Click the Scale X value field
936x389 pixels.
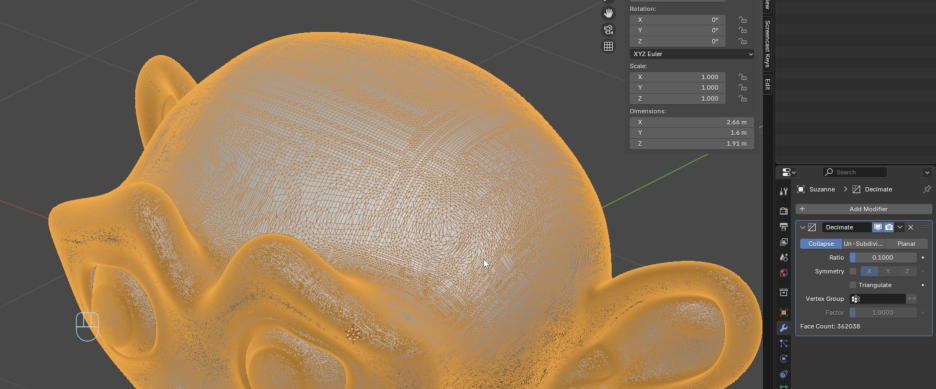click(x=678, y=77)
